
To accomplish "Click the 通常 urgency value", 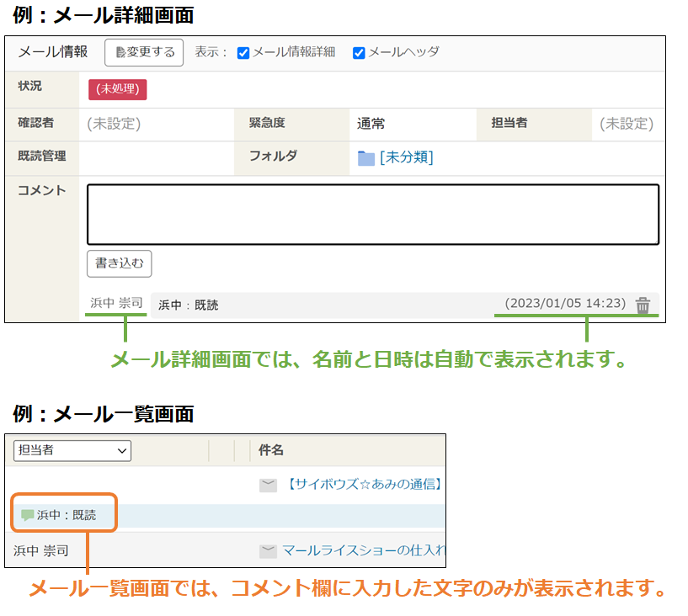I will (371, 124).
